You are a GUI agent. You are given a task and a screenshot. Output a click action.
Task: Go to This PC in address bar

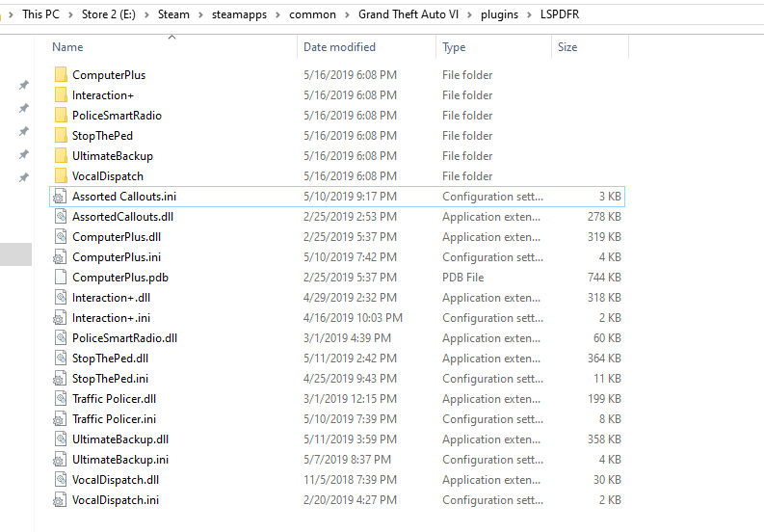pos(40,14)
